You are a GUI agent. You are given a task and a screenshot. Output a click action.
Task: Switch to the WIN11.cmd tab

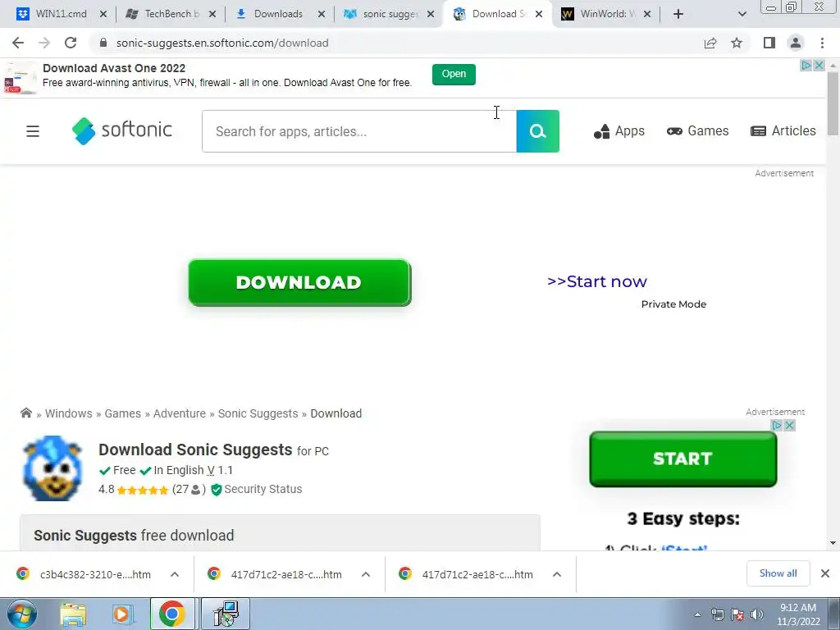[61, 14]
